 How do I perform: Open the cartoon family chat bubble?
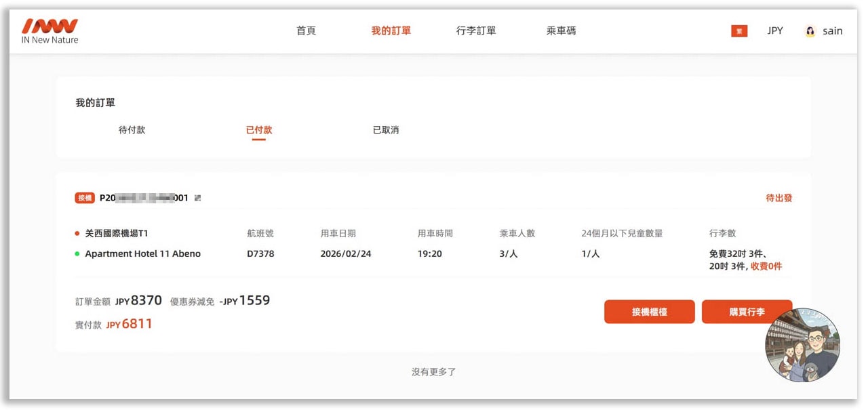[802, 346]
